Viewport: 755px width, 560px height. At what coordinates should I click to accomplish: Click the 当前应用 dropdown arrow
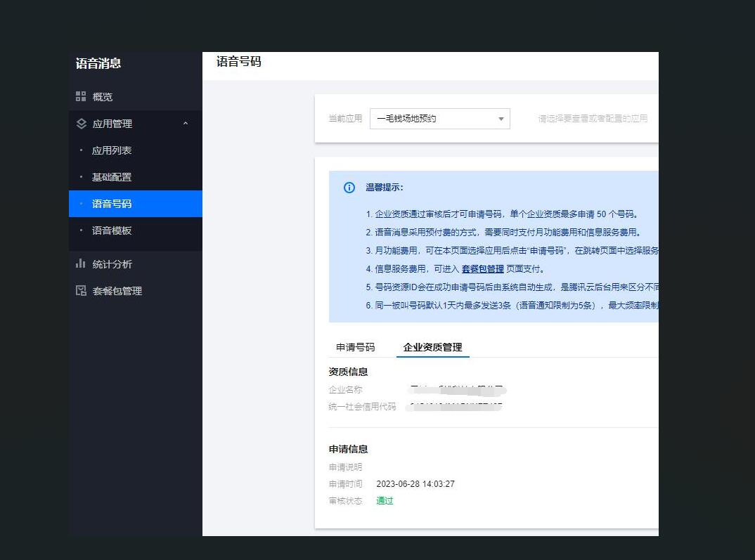501,119
